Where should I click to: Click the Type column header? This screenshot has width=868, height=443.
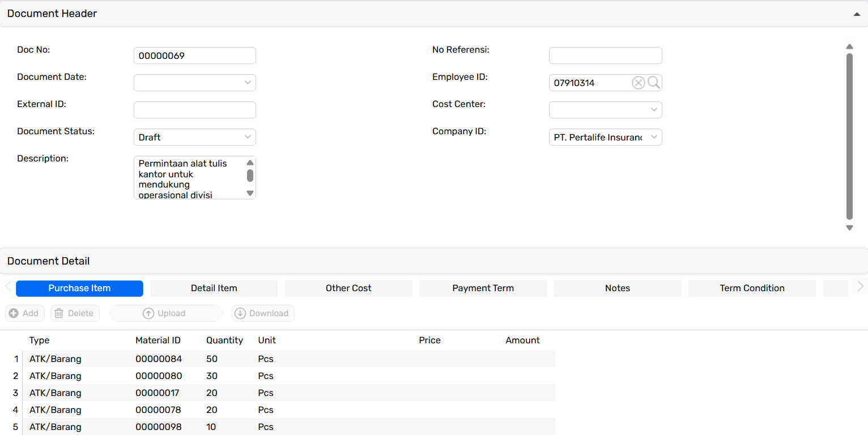coord(40,340)
